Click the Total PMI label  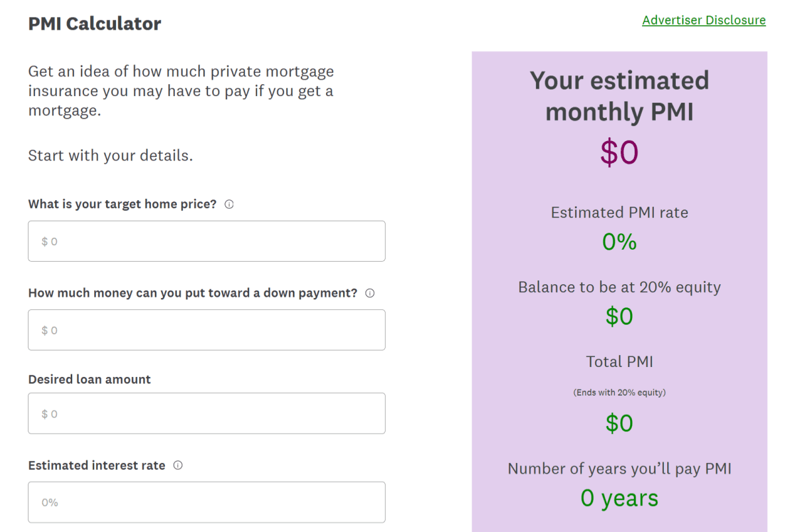pyautogui.click(x=619, y=362)
